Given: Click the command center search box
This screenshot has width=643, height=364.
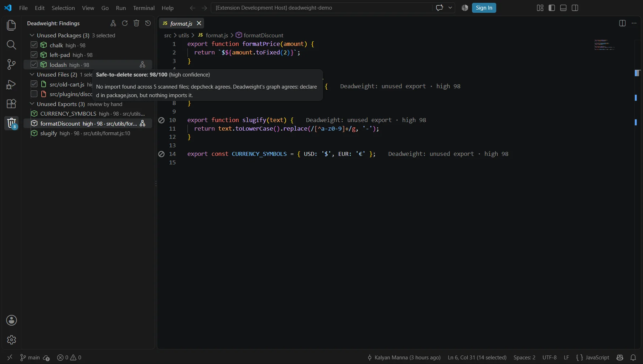Looking at the screenshot, I should pos(321,8).
